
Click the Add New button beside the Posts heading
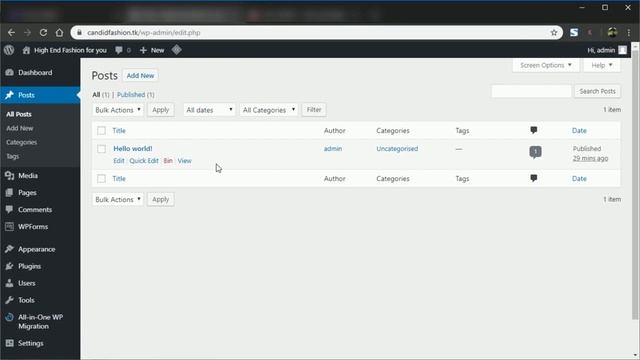pyautogui.click(x=140, y=76)
